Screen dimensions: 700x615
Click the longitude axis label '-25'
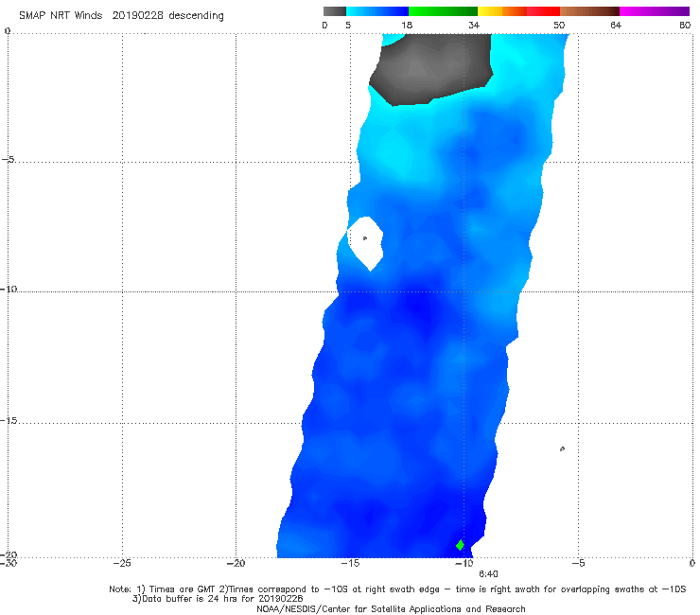click(122, 563)
